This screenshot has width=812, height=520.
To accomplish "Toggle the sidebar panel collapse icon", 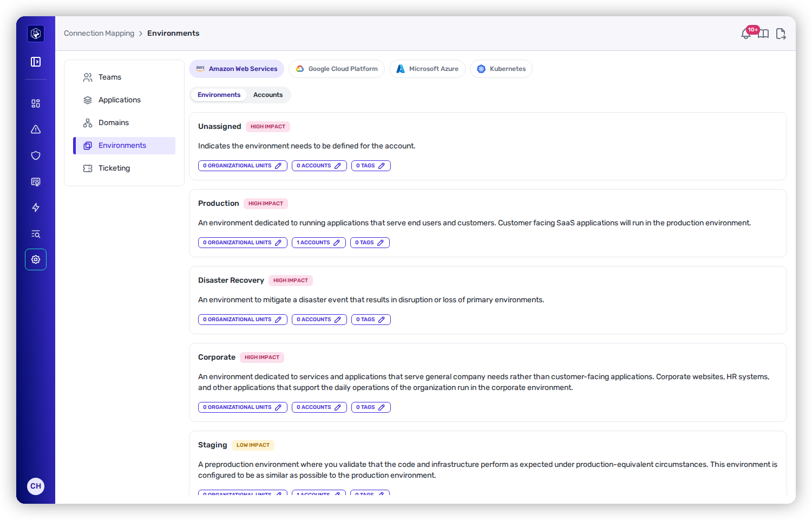I will coord(36,62).
